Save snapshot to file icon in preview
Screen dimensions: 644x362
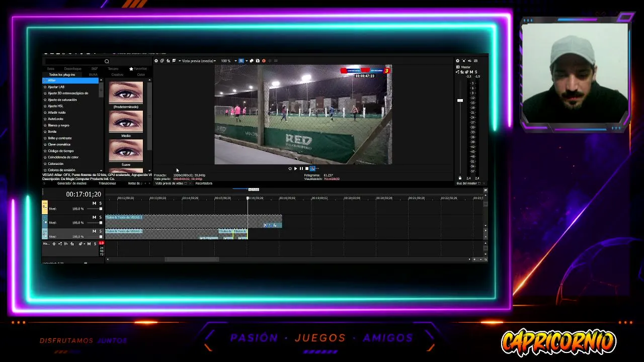tap(258, 61)
